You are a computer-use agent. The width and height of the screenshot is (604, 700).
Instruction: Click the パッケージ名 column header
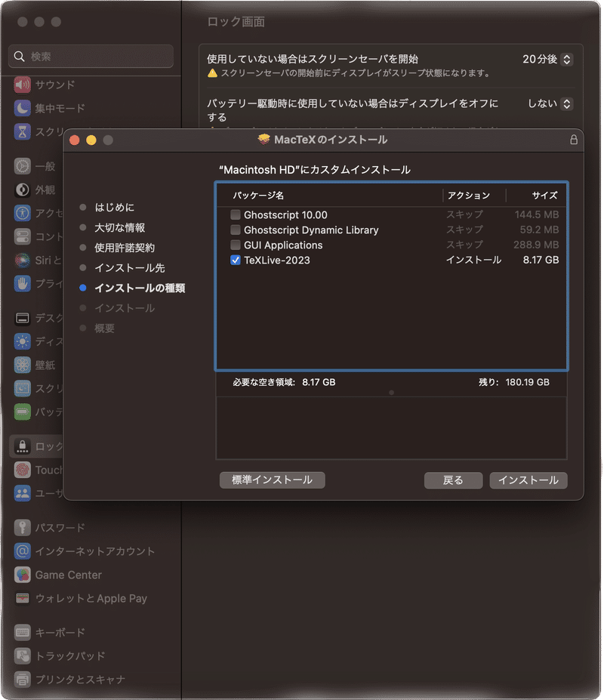pos(258,195)
